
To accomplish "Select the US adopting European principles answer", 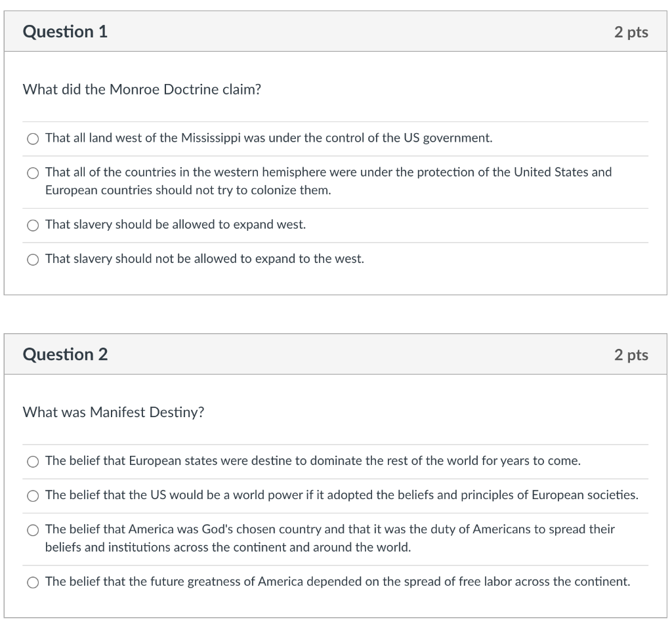I will (33, 495).
